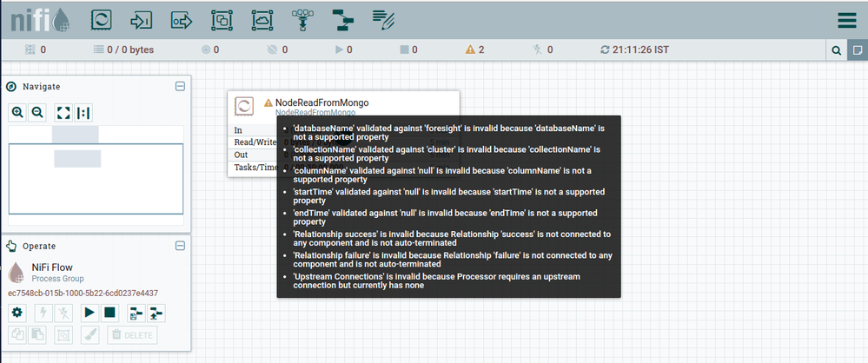Select the Output Port toolbar icon
Image resolution: width=868 pixels, height=363 pixels.
coord(181,19)
